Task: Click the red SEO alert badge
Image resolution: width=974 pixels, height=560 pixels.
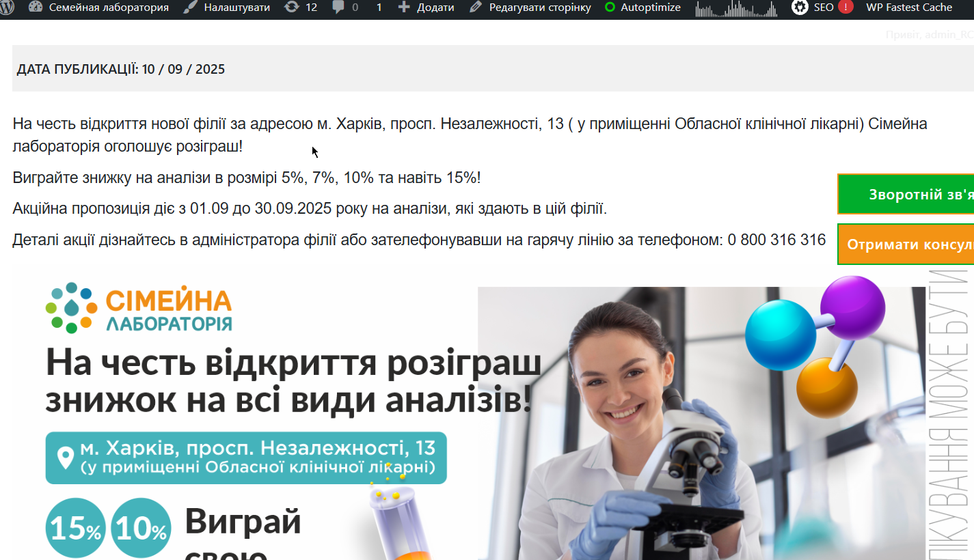Action: 846,8
